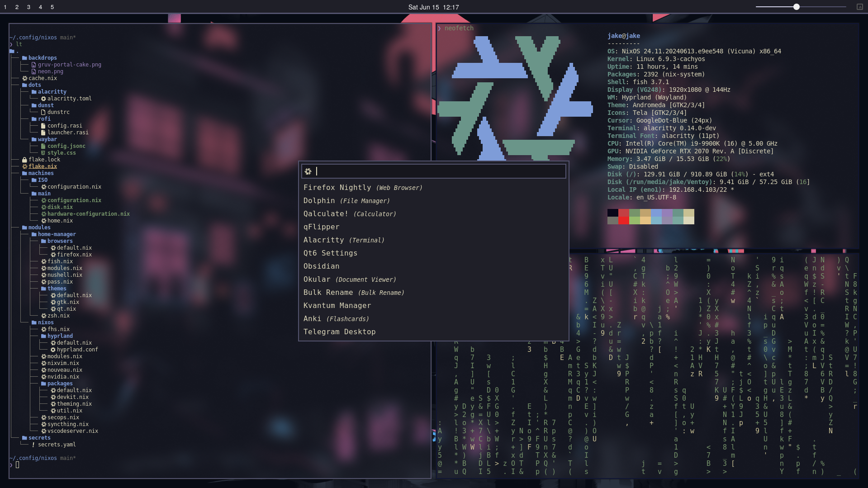Click the boxed A indicator icon in the top bar

coord(860,7)
